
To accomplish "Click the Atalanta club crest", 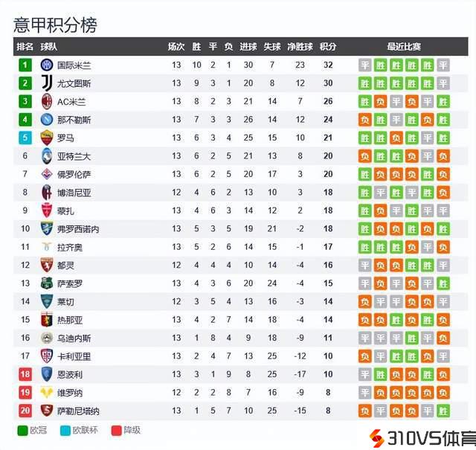I will pyautogui.click(x=47, y=155).
